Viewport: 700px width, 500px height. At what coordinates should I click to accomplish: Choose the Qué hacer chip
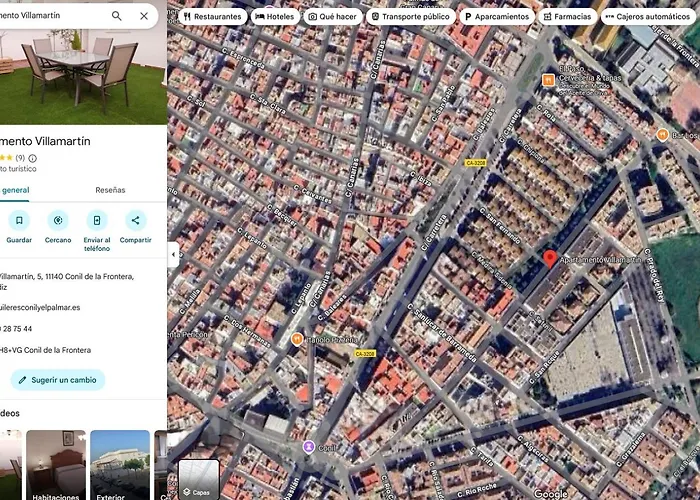coord(333,17)
